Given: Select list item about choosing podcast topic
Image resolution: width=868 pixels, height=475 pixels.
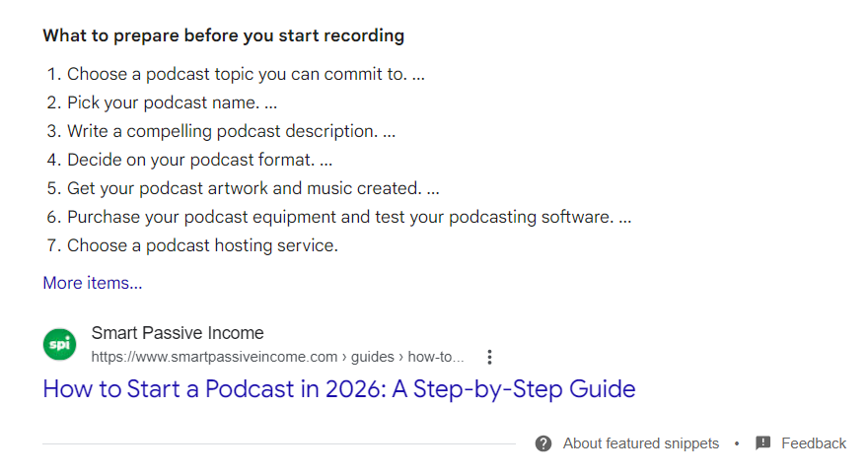Looking at the screenshot, I should click(x=246, y=74).
